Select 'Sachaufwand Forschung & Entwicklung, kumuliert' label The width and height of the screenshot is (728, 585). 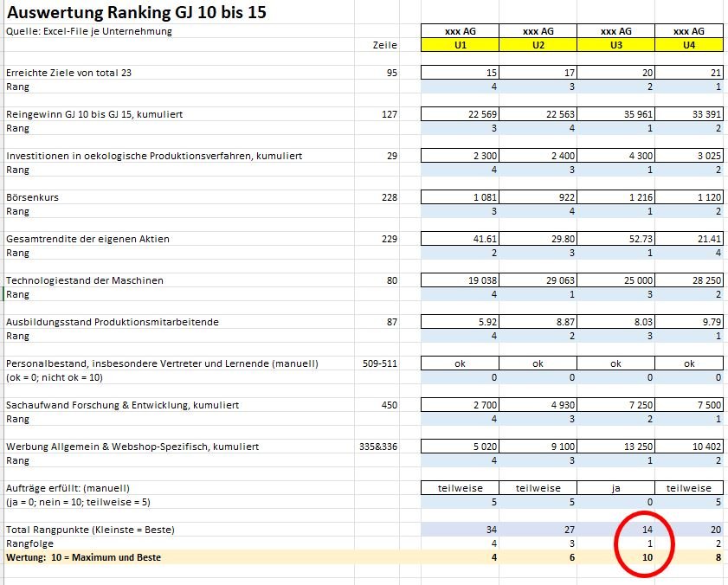[122, 405]
